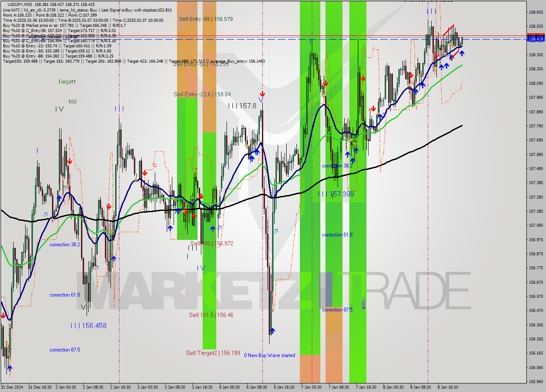Click the '6 Jan 08:30' time axis label
This screenshot has width=546, height=392.
click(257, 387)
